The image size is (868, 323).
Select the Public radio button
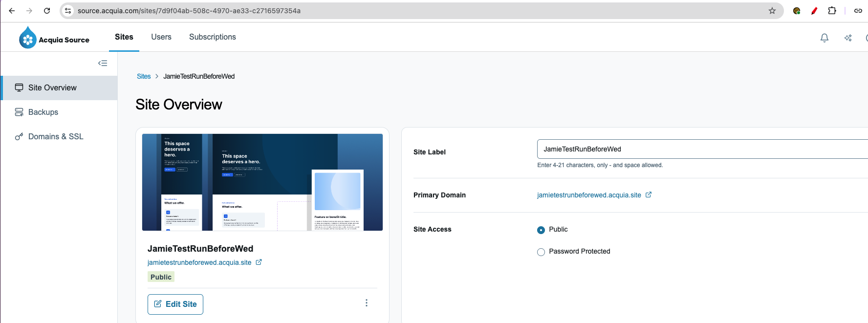tap(541, 230)
